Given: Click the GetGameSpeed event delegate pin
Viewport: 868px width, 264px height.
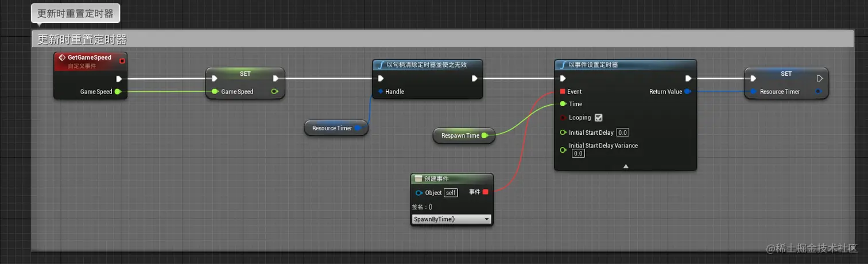Looking at the screenshot, I should click(122, 61).
